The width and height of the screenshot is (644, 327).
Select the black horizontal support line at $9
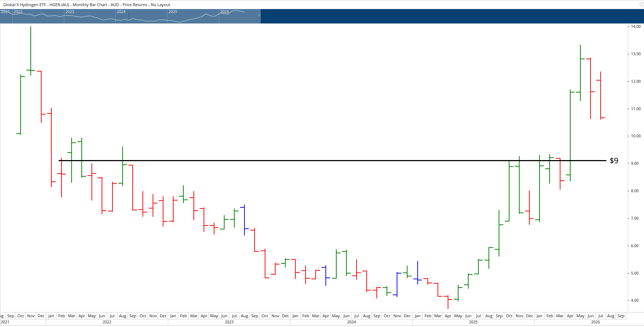point(332,160)
